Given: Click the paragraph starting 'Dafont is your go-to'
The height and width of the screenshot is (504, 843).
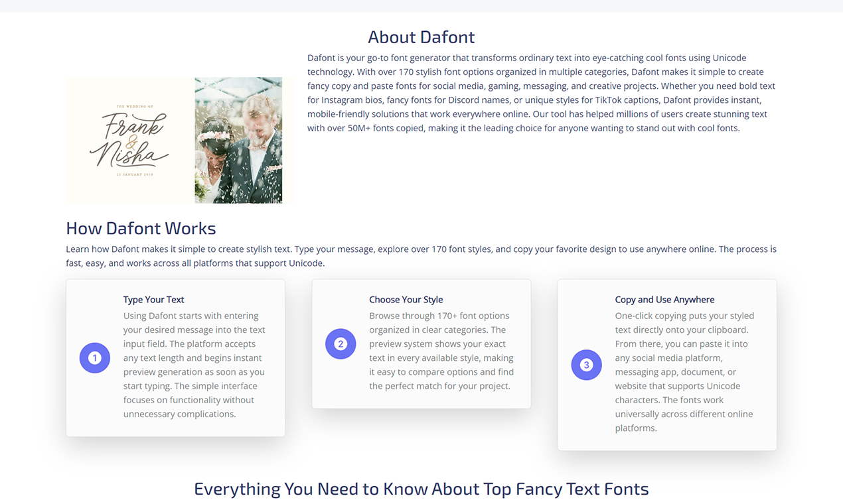Looking at the screenshot, I should [542, 93].
